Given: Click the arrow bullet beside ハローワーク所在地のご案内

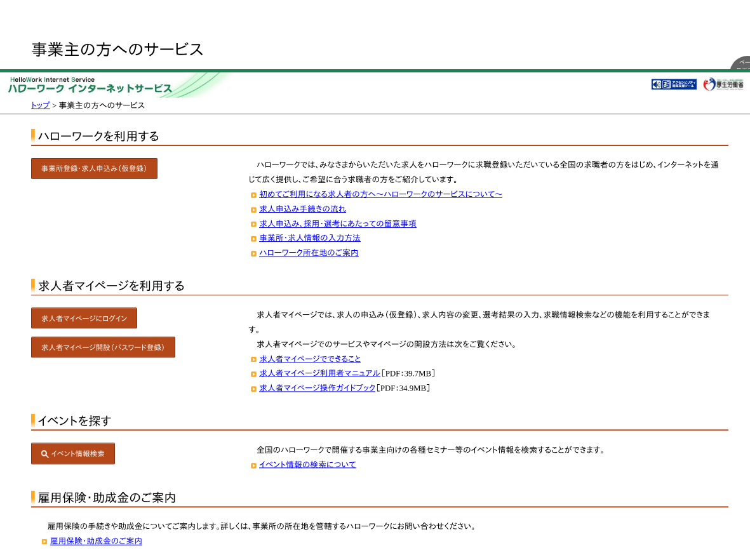Looking at the screenshot, I should tap(253, 253).
